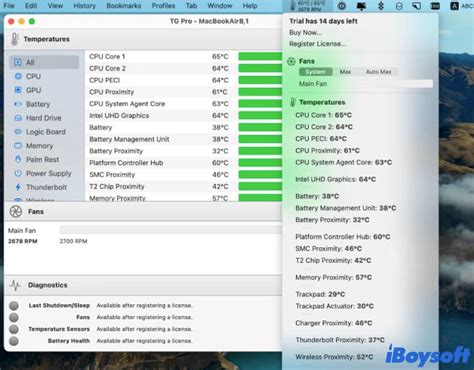The width and height of the screenshot is (474, 370).
Task: Click Register License option
Action: (x=318, y=44)
